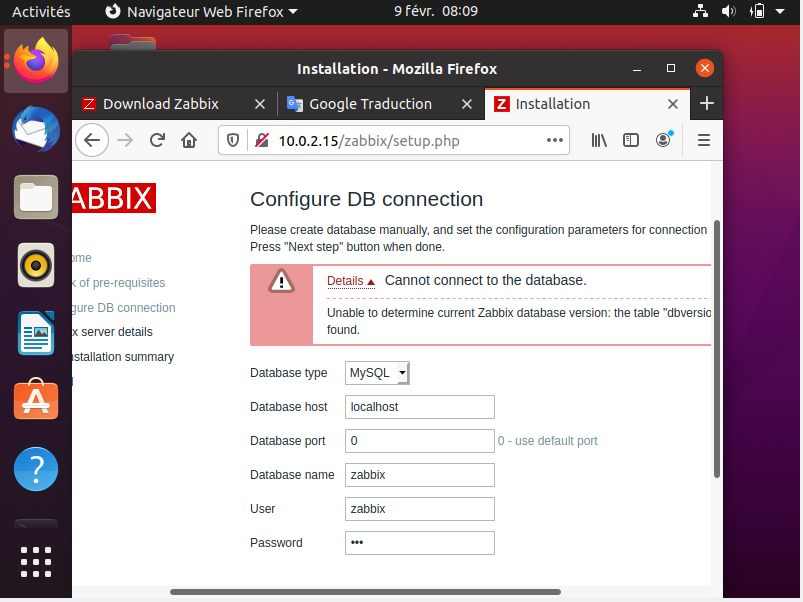Open Navigateur Web Firefox app menu
This screenshot has height=602, width=803.
(x=201, y=11)
